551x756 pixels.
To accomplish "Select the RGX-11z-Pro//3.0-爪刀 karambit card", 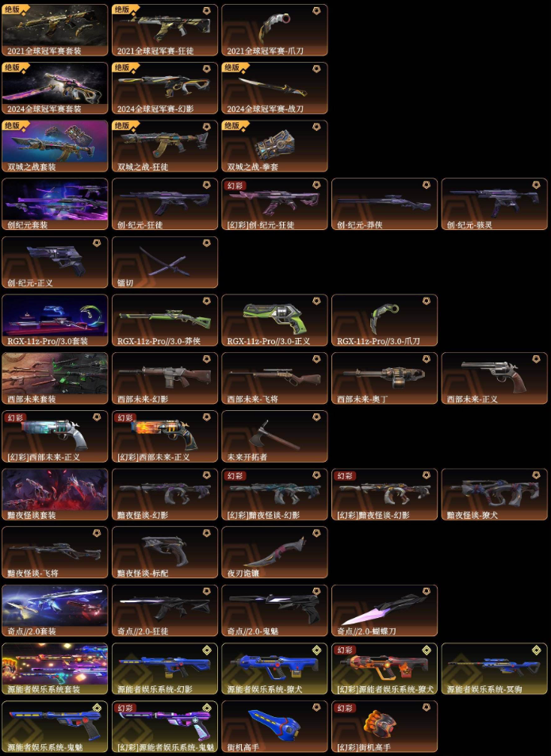I will pos(385,320).
